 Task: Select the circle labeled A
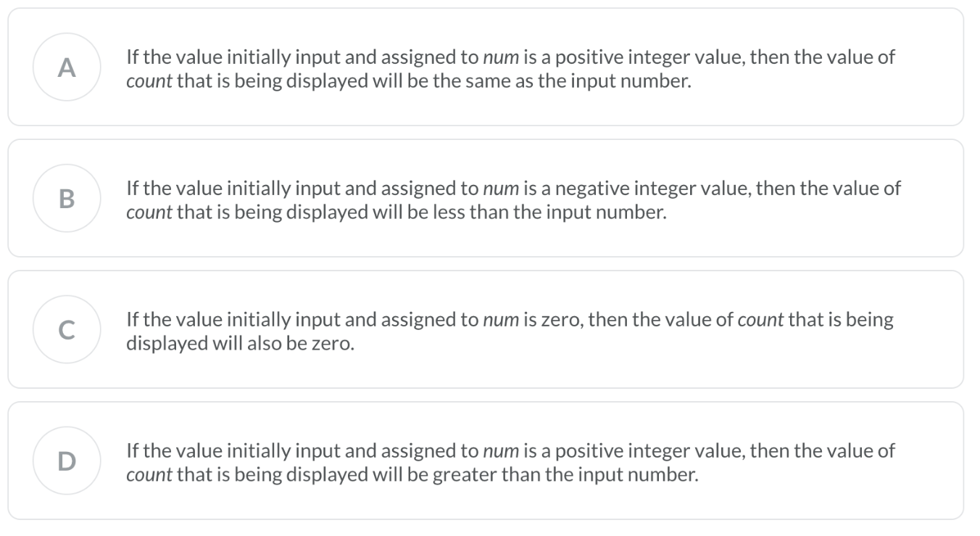(x=66, y=67)
